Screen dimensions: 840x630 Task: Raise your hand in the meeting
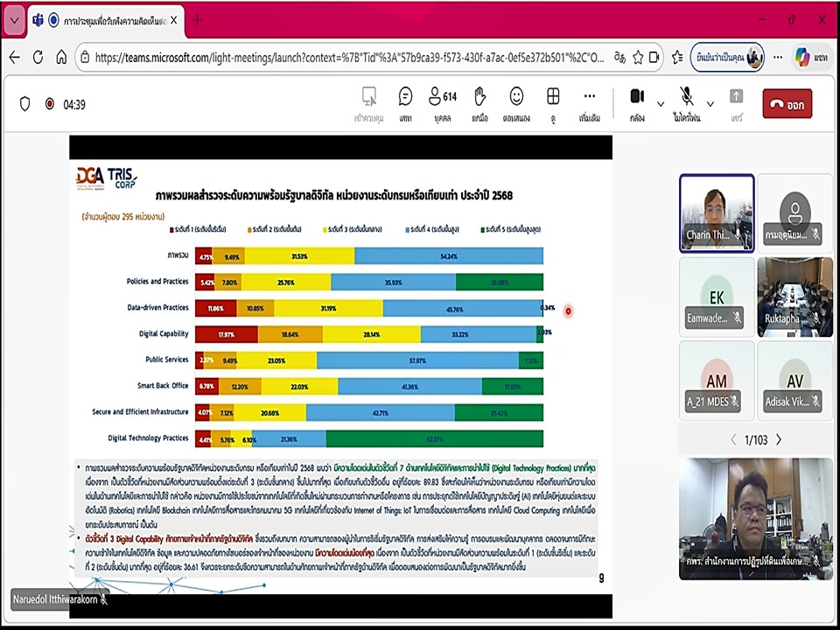pyautogui.click(x=479, y=102)
